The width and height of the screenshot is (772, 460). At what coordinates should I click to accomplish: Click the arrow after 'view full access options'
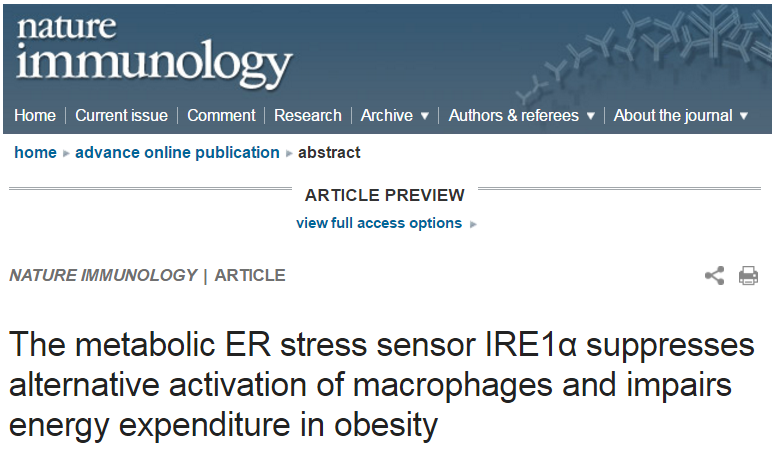coord(473,224)
